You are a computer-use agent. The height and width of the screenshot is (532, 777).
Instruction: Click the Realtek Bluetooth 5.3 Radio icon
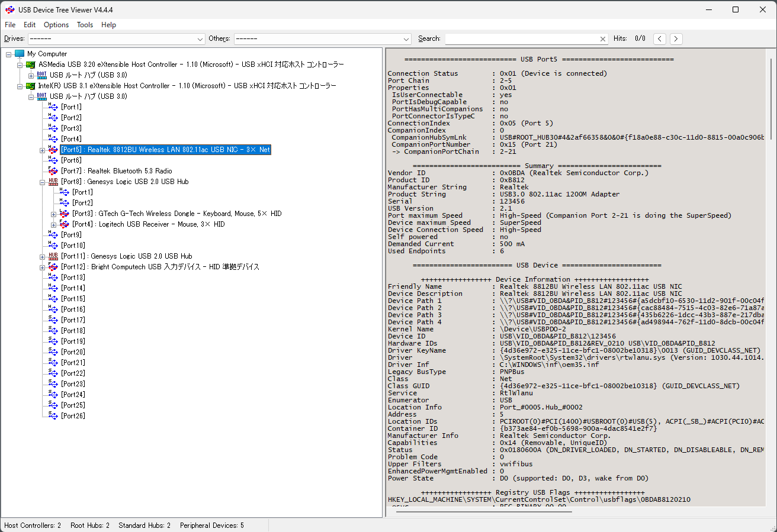pos(53,171)
